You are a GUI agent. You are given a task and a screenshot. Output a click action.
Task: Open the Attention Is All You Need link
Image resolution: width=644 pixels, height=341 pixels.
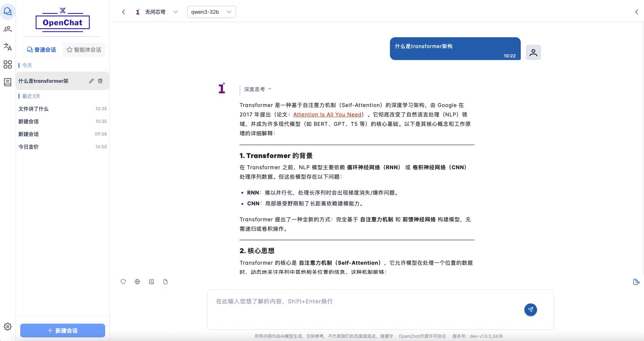[327, 115]
